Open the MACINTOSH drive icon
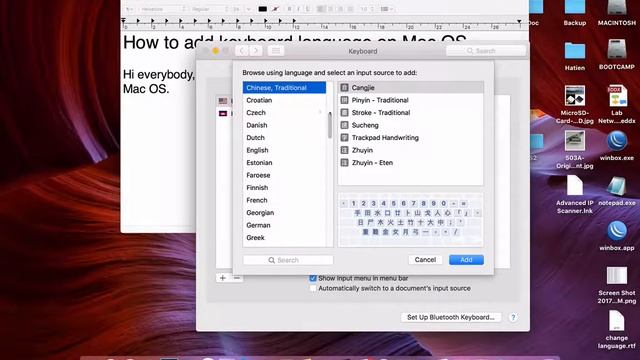The height and width of the screenshot is (360, 640). click(x=617, y=13)
